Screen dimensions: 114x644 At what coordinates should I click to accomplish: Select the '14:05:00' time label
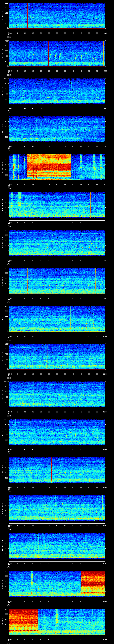click(x=9, y=184)
